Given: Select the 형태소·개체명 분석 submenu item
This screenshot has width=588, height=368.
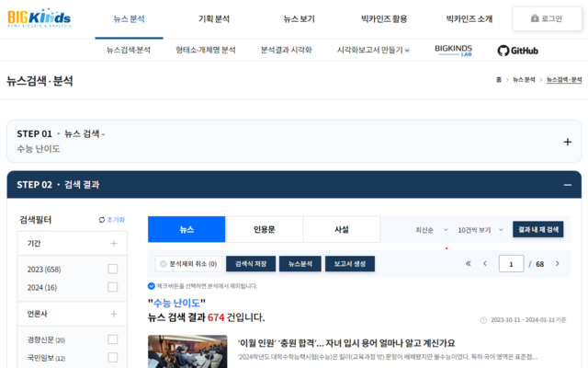Looking at the screenshot, I should (206, 50).
